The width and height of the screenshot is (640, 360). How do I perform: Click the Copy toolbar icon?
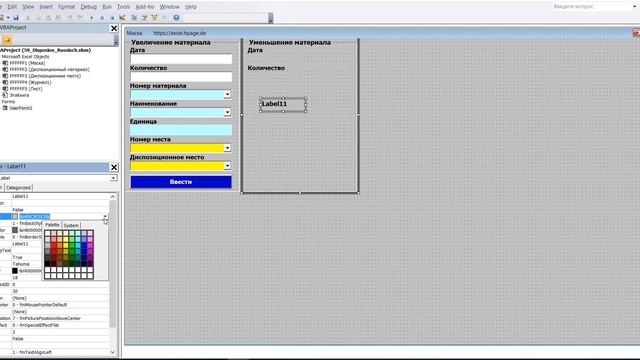pos(38,18)
